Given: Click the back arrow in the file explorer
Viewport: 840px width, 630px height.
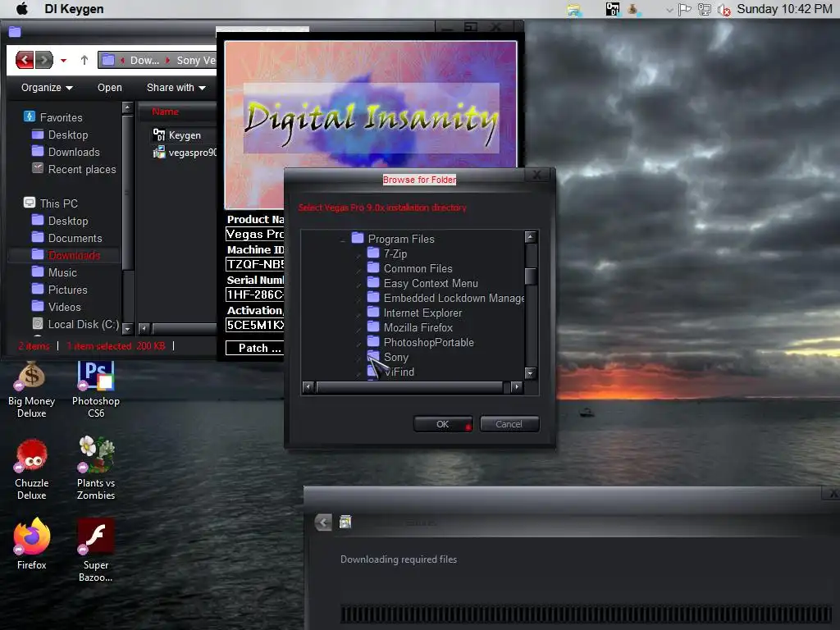Looking at the screenshot, I should click(x=25, y=60).
